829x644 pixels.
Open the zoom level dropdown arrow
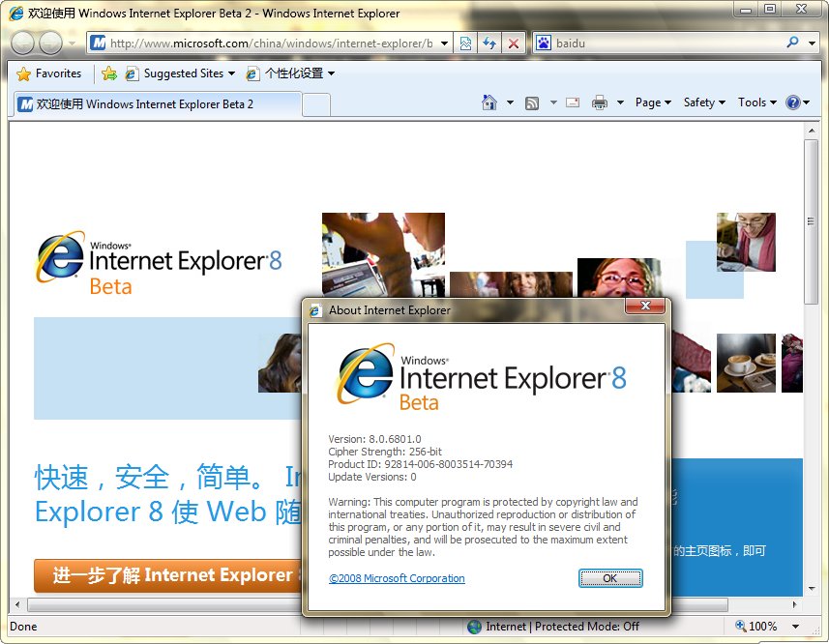tap(795, 627)
